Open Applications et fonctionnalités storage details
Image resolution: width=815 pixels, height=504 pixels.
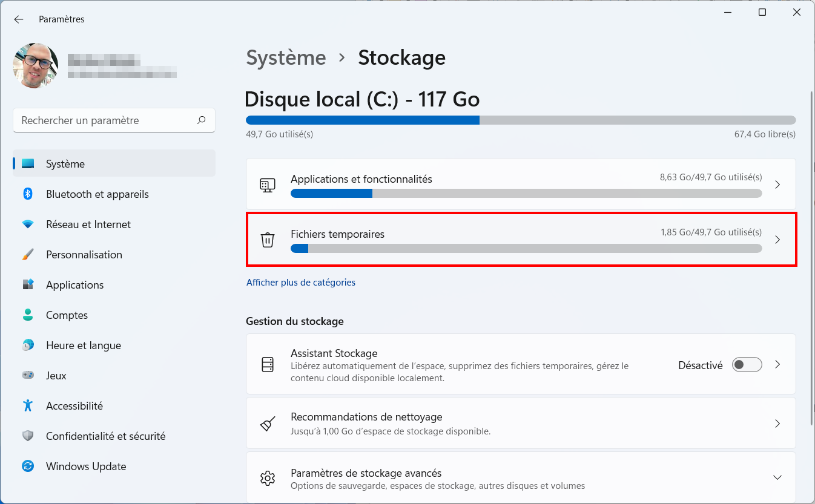tap(521, 184)
